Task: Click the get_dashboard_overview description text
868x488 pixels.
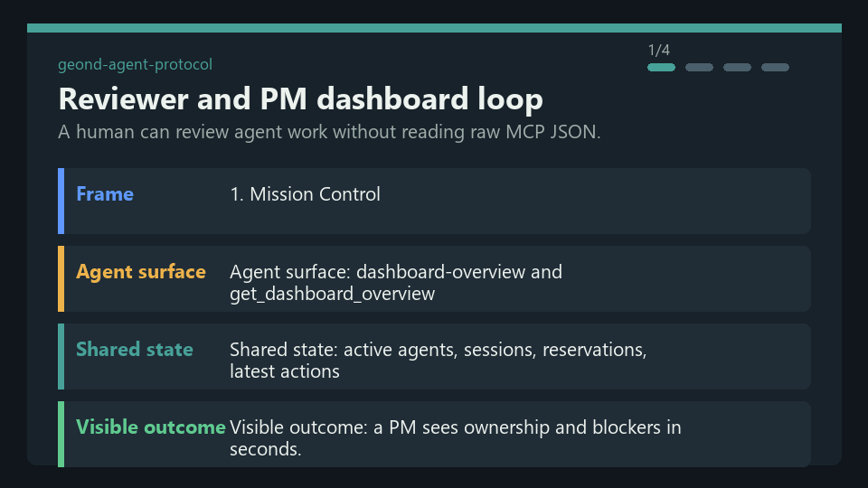Action: click(x=396, y=283)
